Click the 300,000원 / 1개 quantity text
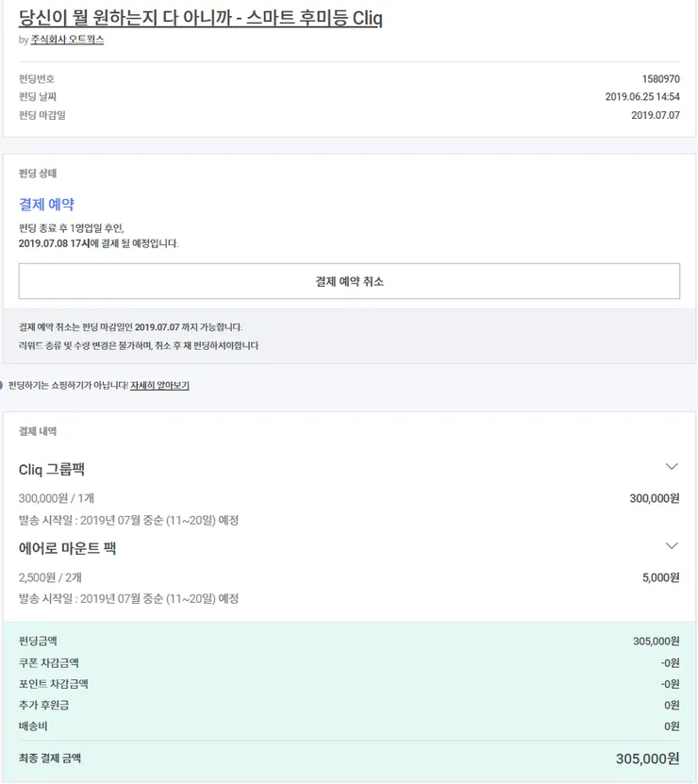The height and width of the screenshot is (784, 698). click(56, 498)
